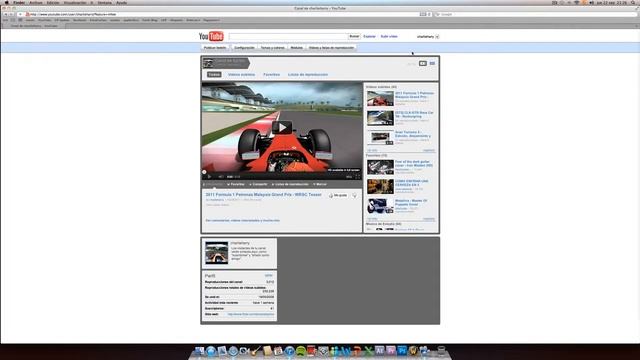This screenshot has width=640, height=360.
Task: Click the thumbs-down dislike icon
Action: point(354,196)
